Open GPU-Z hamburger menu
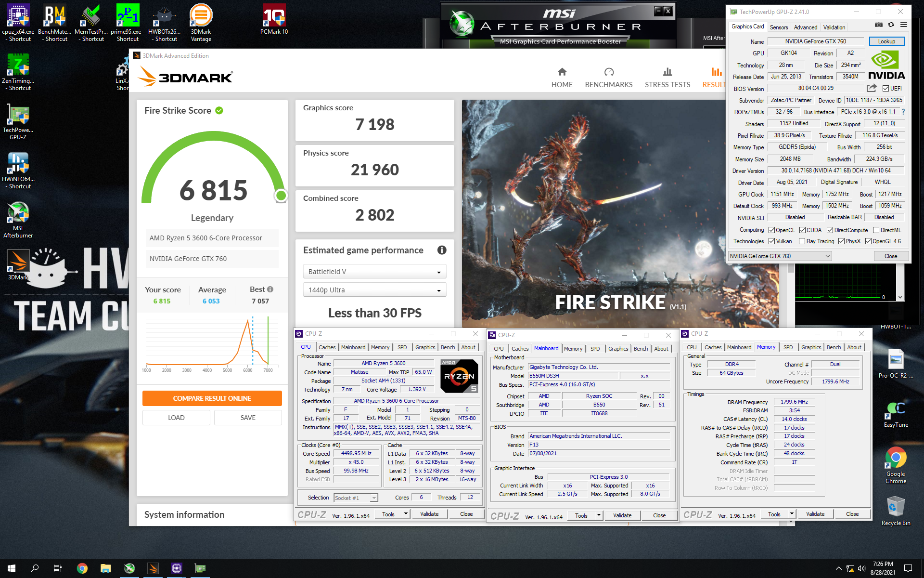 [903, 25]
